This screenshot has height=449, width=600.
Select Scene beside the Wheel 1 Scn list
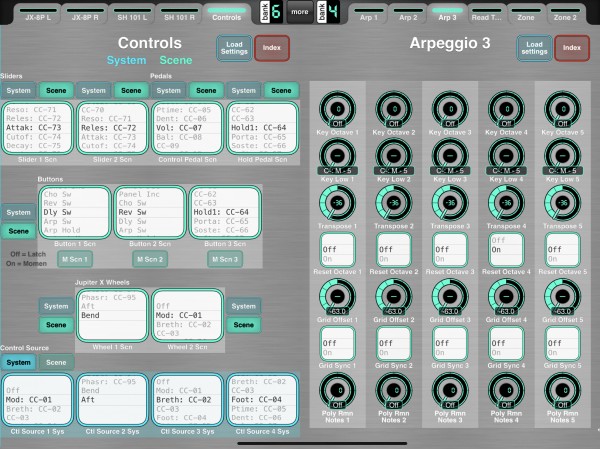click(x=56, y=325)
